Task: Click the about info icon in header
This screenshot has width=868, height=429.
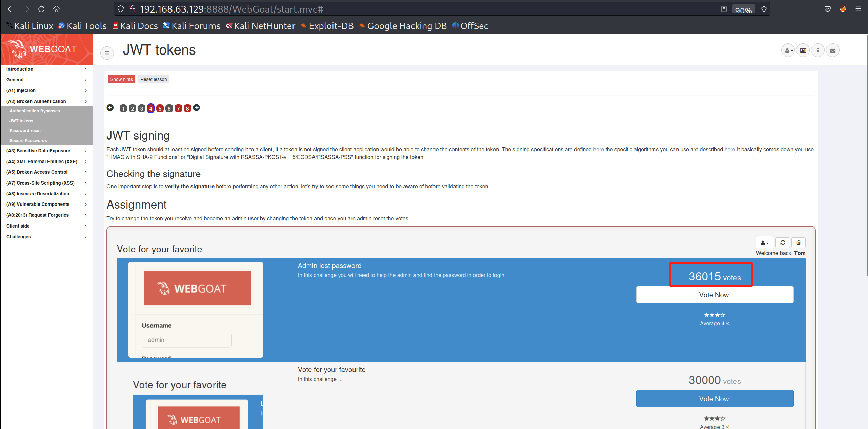Action: pyautogui.click(x=818, y=50)
